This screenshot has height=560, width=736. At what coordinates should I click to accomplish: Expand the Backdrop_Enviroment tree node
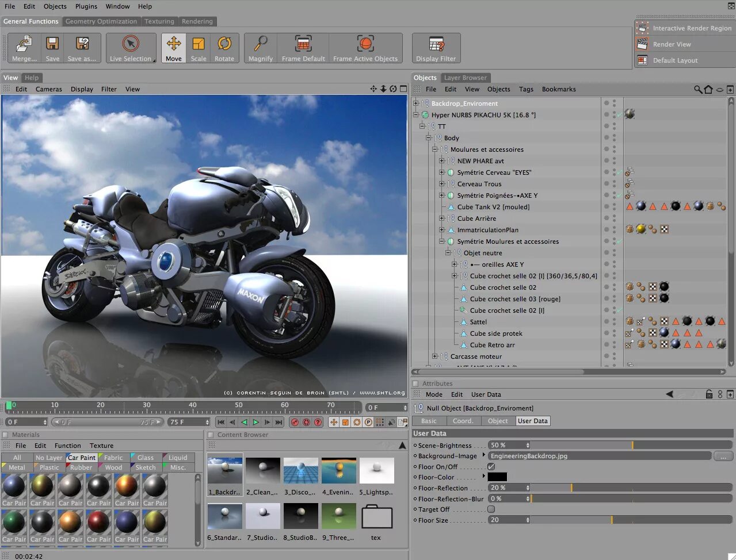(415, 103)
